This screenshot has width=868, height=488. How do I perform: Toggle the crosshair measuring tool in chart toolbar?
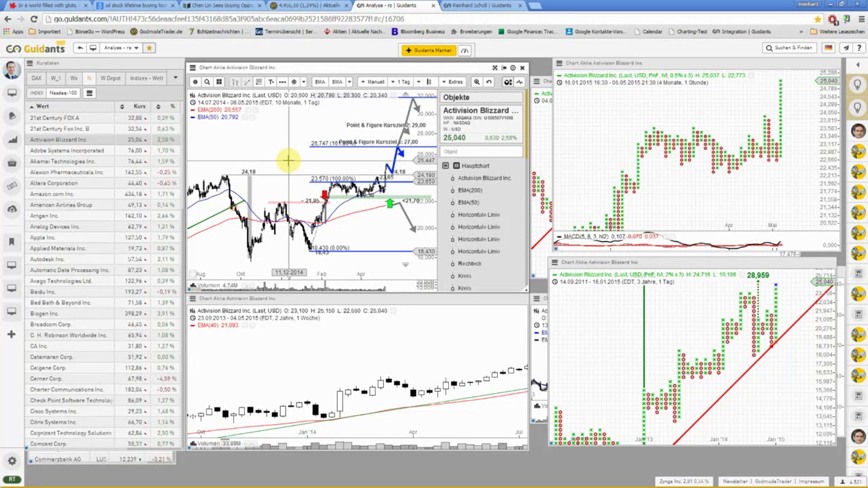235,82
